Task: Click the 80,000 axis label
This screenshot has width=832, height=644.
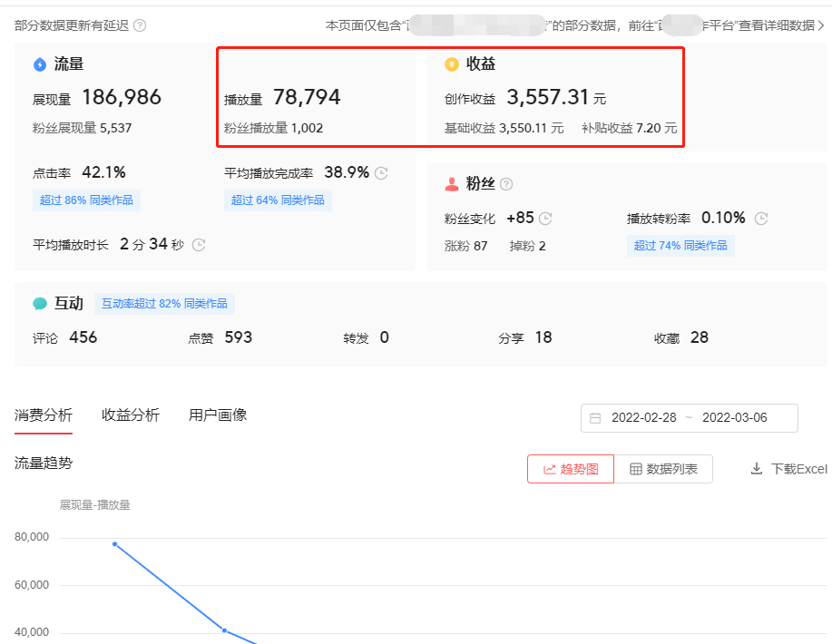Action: (x=32, y=537)
